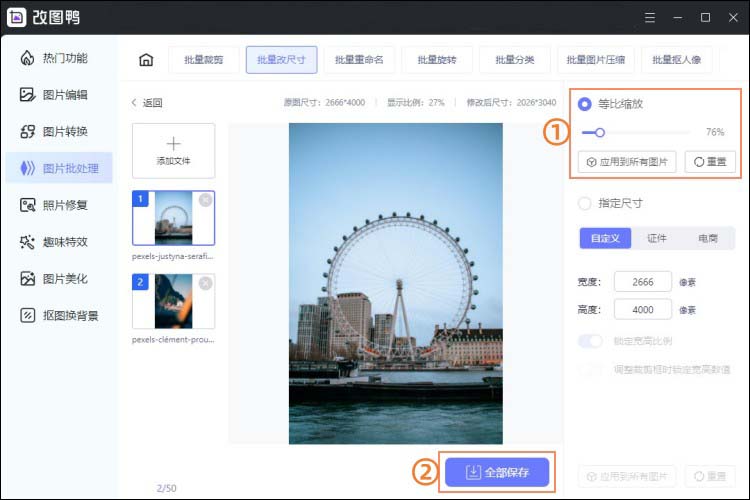
Task: Select thumbnail 1 of the Ferris wheel
Action: [174, 218]
